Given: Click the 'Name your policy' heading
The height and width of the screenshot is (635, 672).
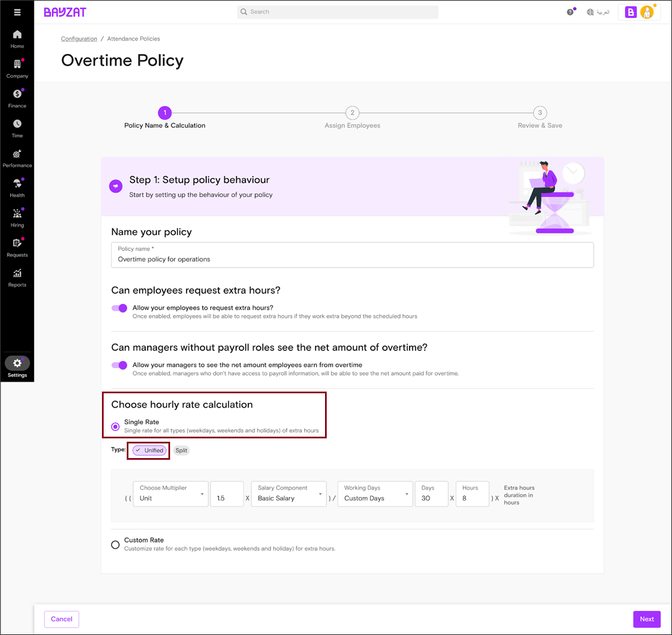Looking at the screenshot, I should tap(152, 232).
